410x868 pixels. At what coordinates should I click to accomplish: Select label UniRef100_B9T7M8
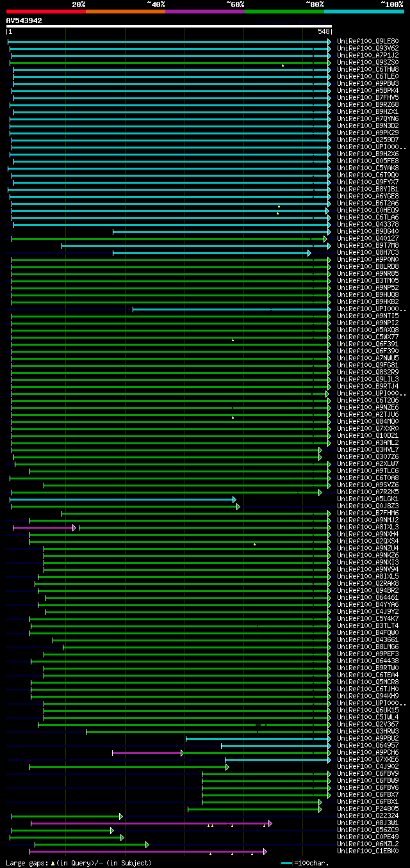click(368, 246)
